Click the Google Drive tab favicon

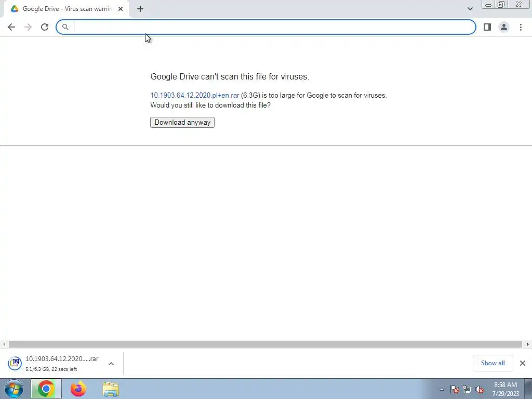coord(14,9)
